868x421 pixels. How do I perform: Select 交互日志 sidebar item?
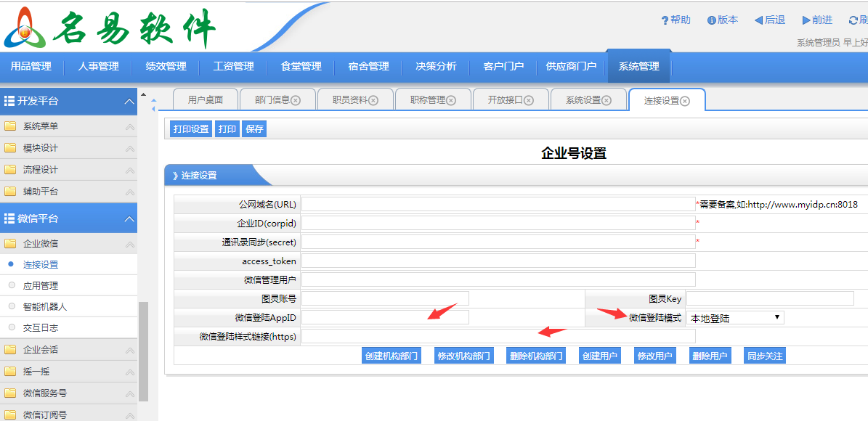click(x=41, y=328)
